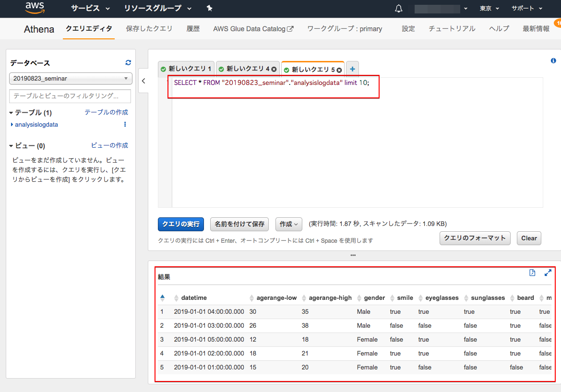Viewport: 561px width, 392px height.
Task: Open the 履歴 tab
Action: coord(193,29)
